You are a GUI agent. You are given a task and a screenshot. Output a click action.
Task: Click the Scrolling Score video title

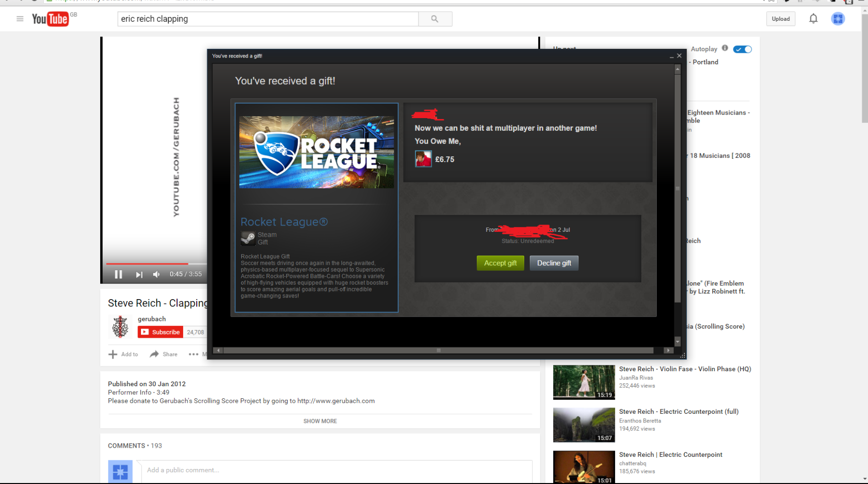[x=715, y=326]
